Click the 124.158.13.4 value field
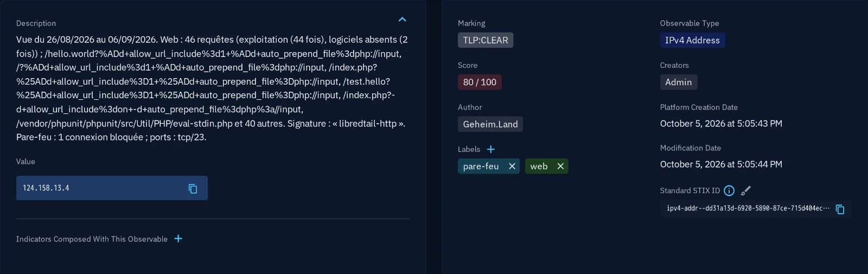Image resolution: width=868 pixels, height=274 pixels. [x=112, y=188]
